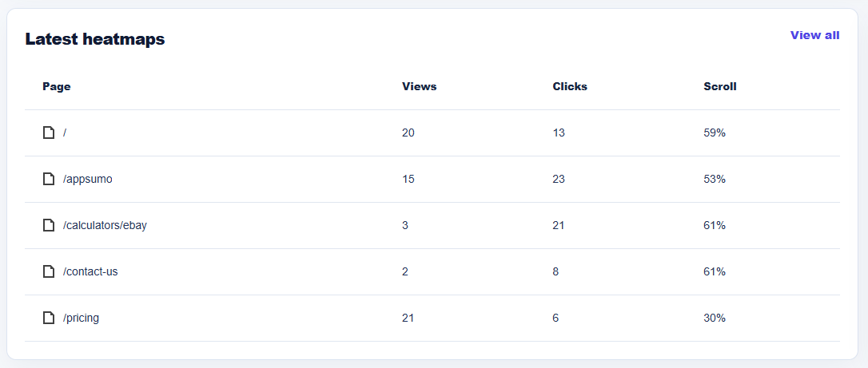Click the 8 clicks value for /contact-us
This screenshot has height=368, width=868.
pyautogui.click(x=555, y=272)
